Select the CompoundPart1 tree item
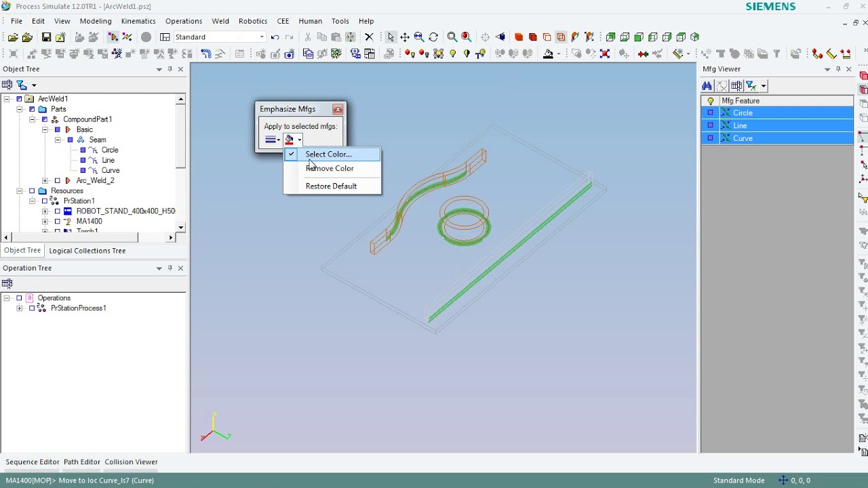The height and width of the screenshot is (488, 868). click(87, 119)
